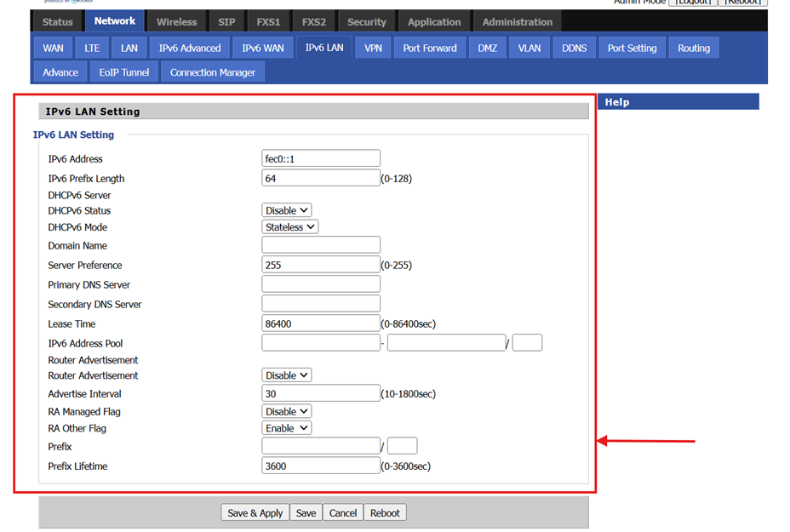This screenshot has height=532, width=790.
Task: Switch to the Wireless tab
Action: [176, 22]
